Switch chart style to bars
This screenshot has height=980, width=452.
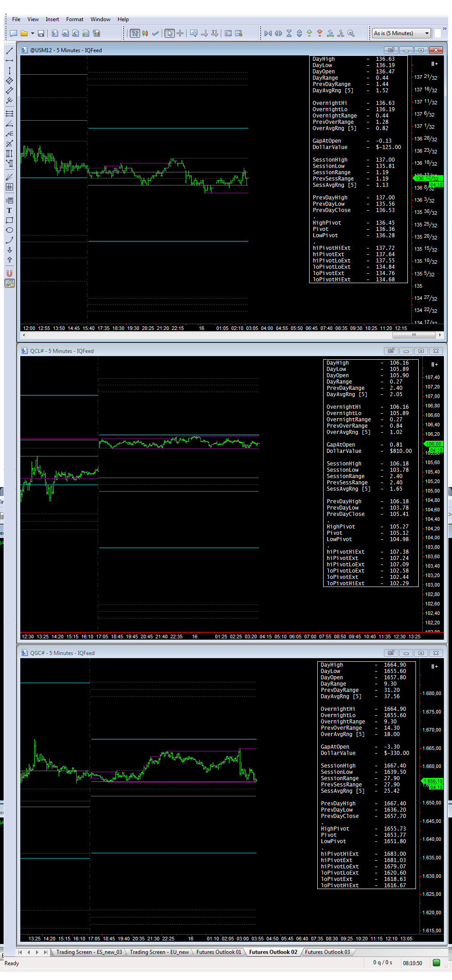pyautogui.click(x=135, y=33)
